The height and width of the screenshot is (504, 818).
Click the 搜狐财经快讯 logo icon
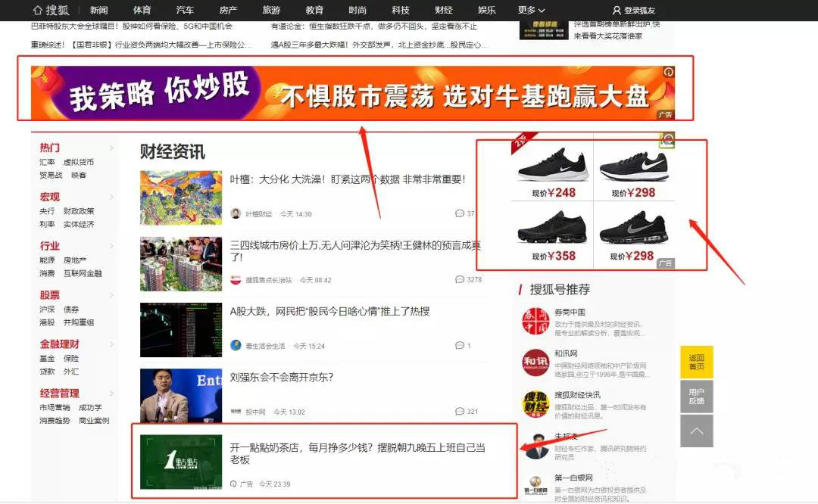click(x=535, y=405)
